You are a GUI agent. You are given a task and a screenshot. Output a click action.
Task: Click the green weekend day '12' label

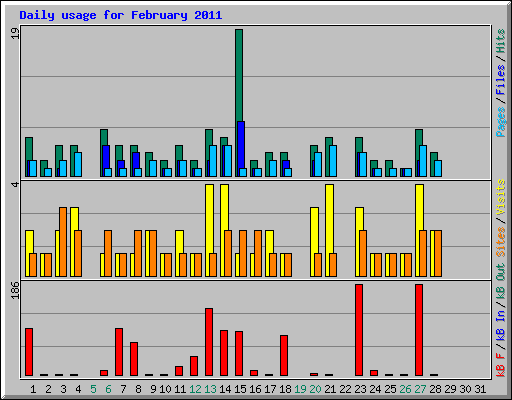[195, 389]
